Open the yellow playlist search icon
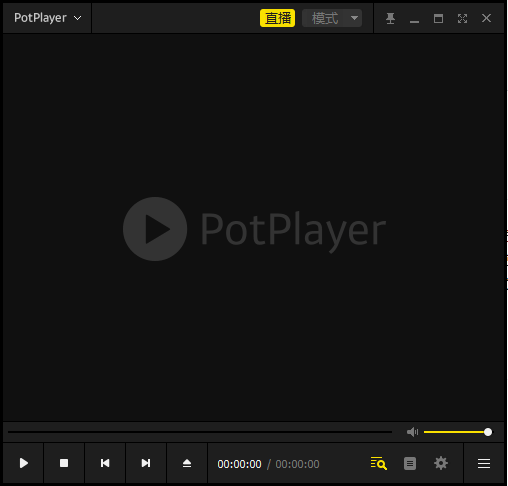The height and width of the screenshot is (486, 508). coord(379,463)
